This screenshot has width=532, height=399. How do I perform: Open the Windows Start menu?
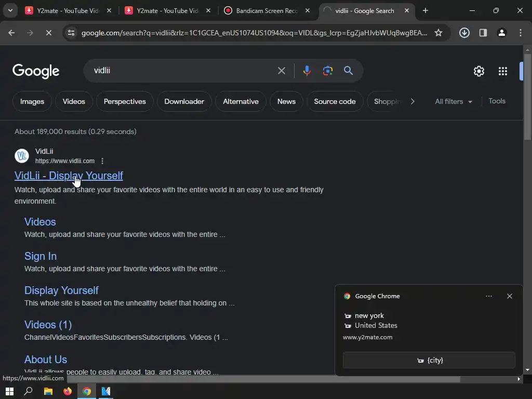(9, 391)
